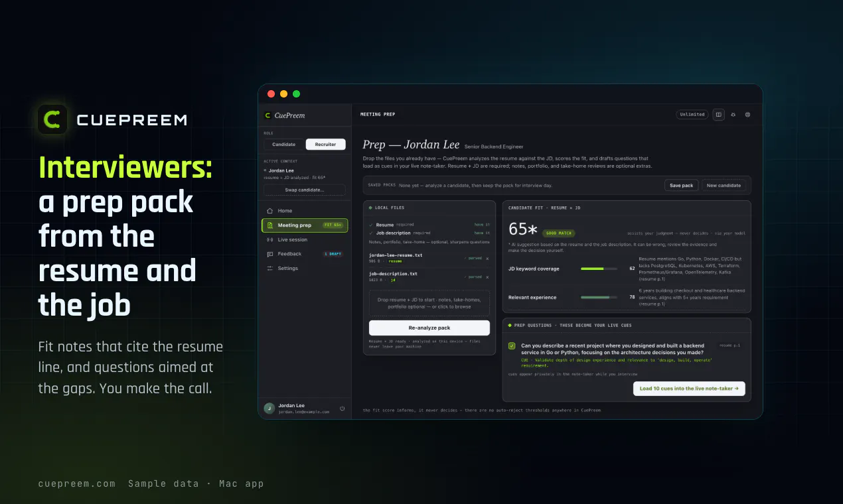Click the Re-analyze pack button
Screen dimensions: 843x504
[429, 328]
